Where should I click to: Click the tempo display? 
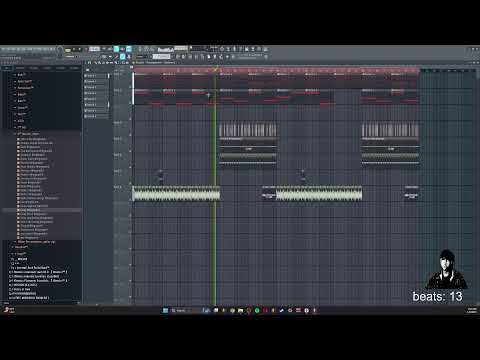point(94,49)
